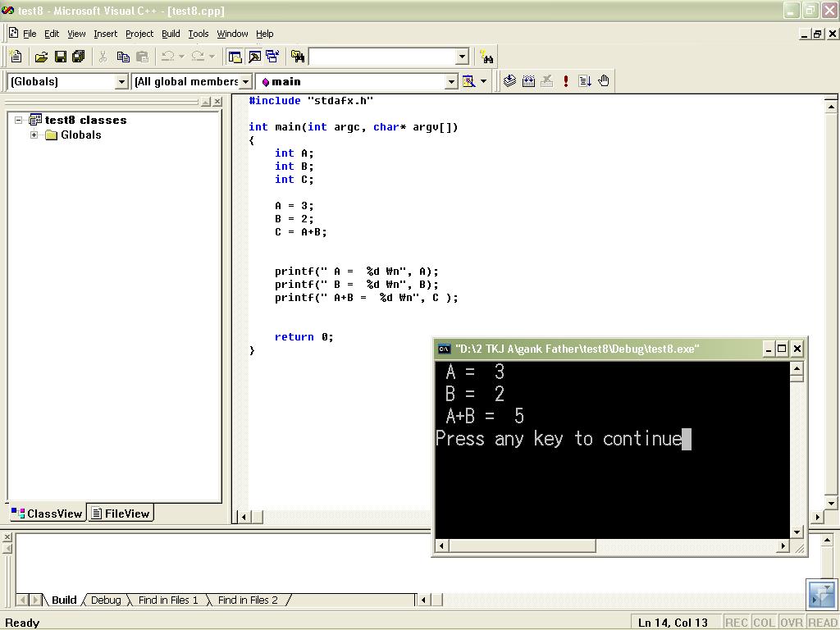Click the editor vertical scroll up arrow
This screenshot has height=630, width=840.
pyautogui.click(x=831, y=107)
